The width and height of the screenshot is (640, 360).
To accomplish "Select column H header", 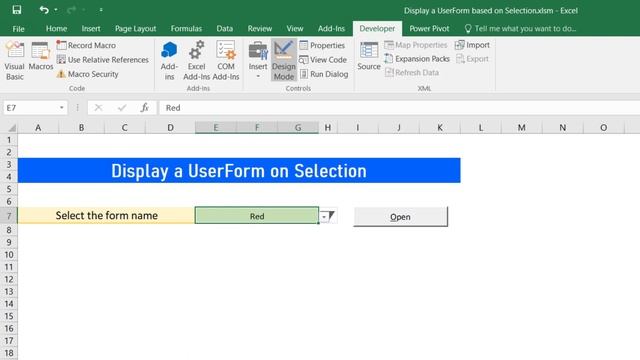I will point(328,128).
